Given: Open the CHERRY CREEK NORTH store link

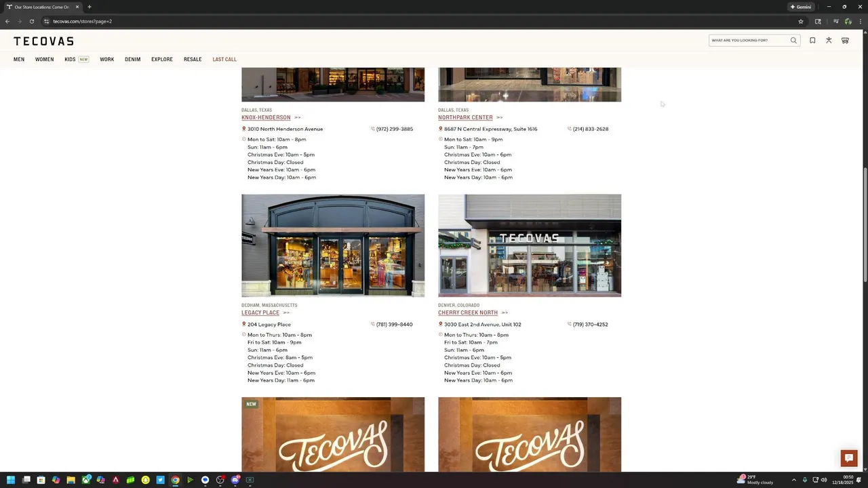Looking at the screenshot, I should [468, 312].
